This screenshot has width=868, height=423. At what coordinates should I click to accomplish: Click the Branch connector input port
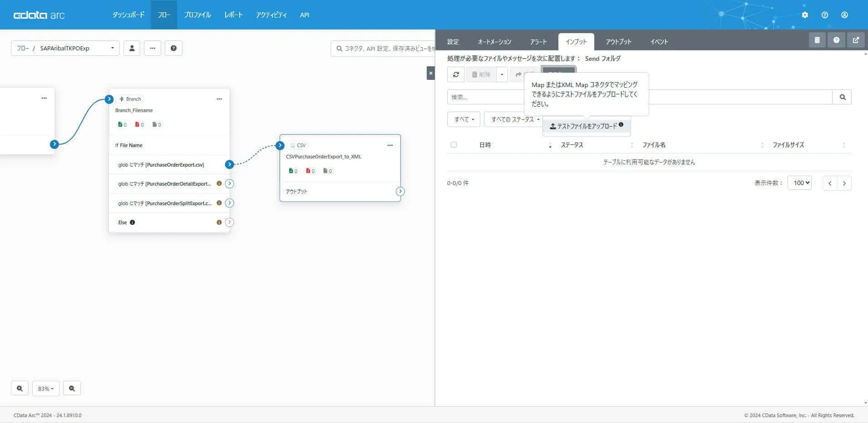109,99
